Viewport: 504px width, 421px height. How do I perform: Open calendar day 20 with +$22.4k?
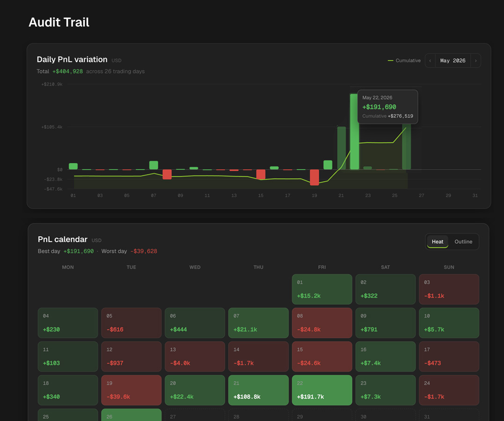click(x=195, y=390)
